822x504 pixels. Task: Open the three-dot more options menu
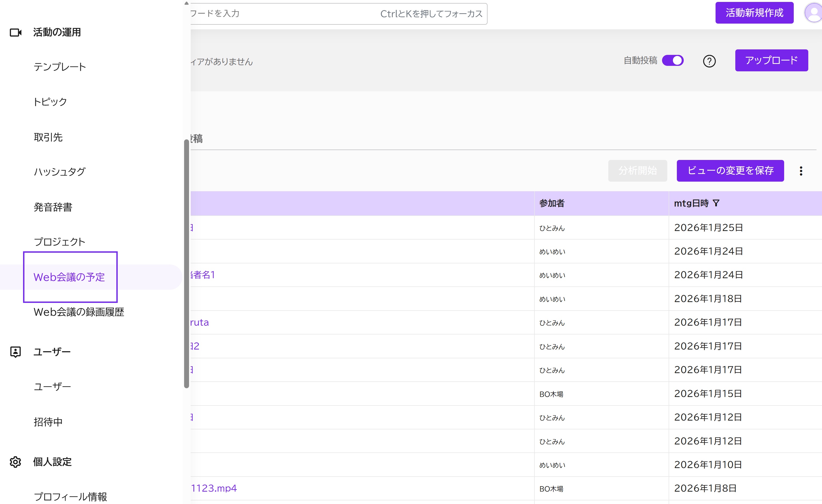click(801, 171)
